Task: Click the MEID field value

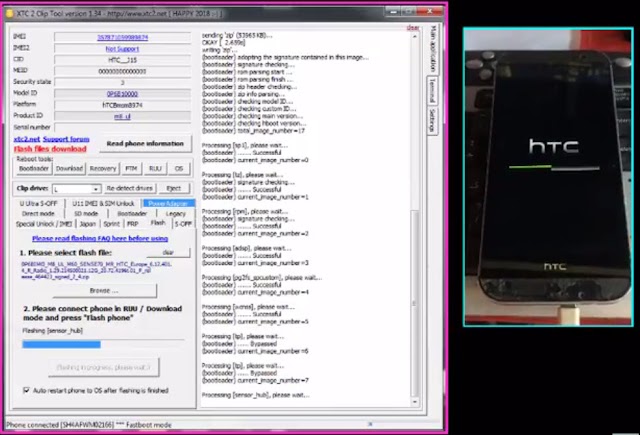Action: [x=122, y=71]
